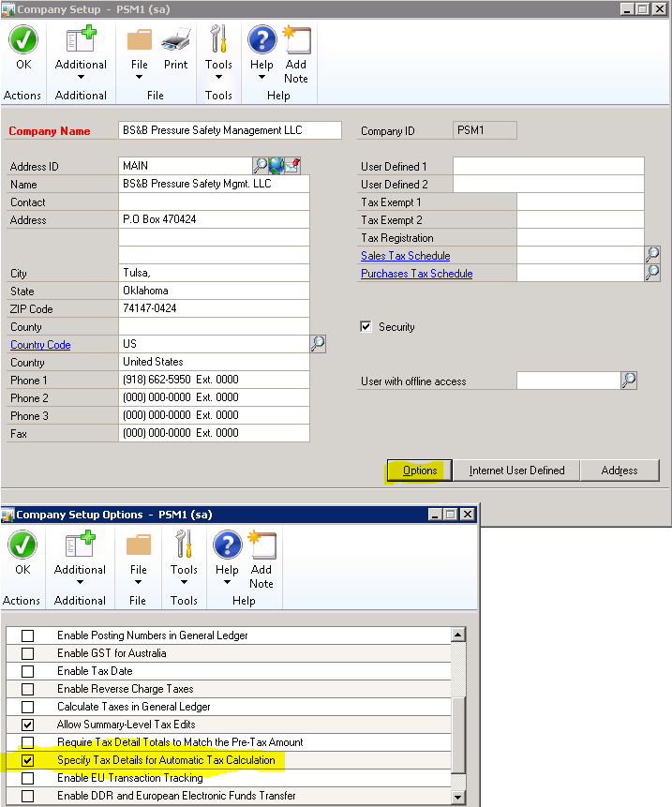The image size is (672, 807).
Task: Click the Fax number field
Action: pyautogui.click(x=214, y=433)
